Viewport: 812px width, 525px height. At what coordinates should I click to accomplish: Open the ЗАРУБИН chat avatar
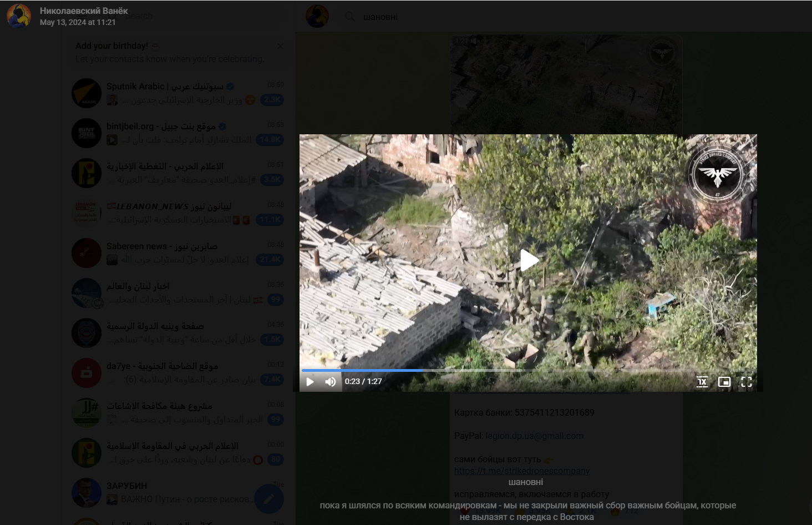pyautogui.click(x=87, y=493)
